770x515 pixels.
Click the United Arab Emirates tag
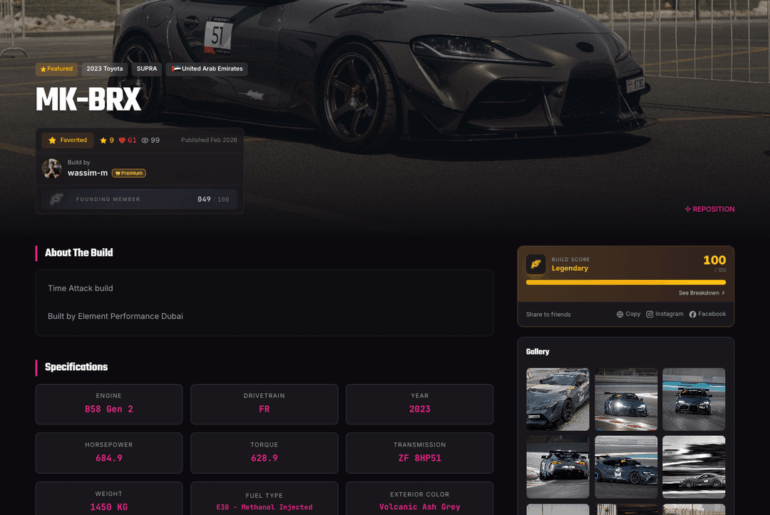(207, 69)
